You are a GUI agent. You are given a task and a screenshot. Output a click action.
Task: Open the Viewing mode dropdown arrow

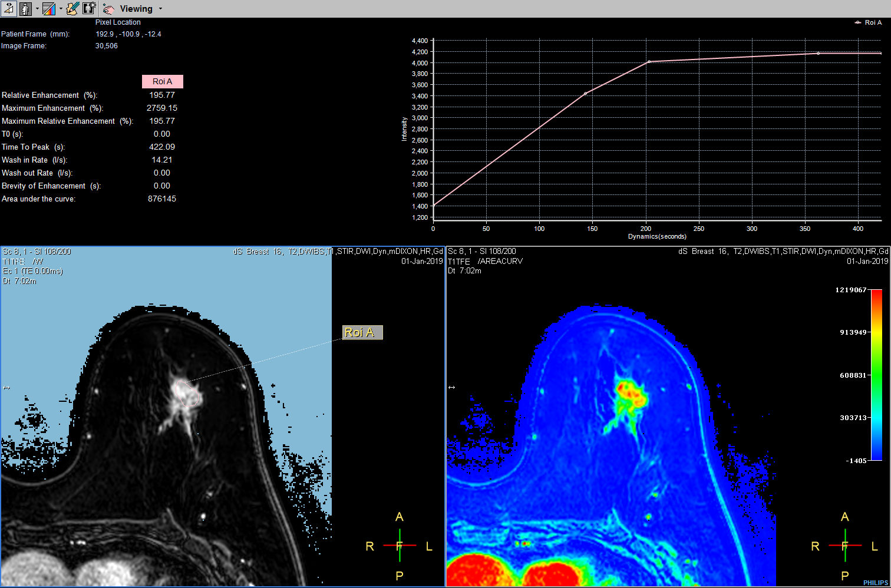click(160, 9)
